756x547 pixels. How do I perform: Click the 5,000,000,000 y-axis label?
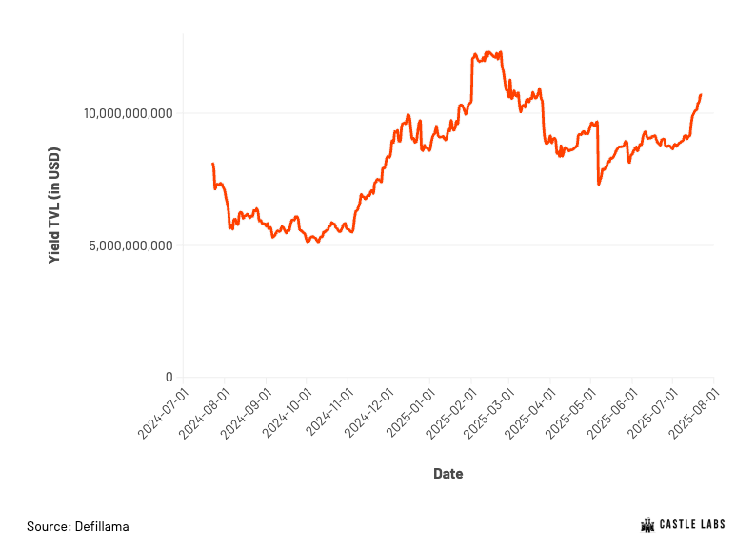click(x=130, y=245)
